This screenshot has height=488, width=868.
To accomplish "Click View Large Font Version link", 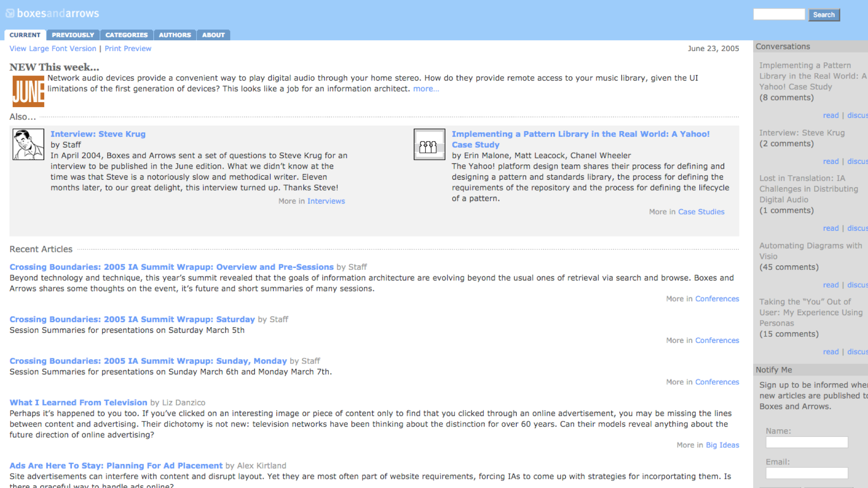I will [52, 48].
